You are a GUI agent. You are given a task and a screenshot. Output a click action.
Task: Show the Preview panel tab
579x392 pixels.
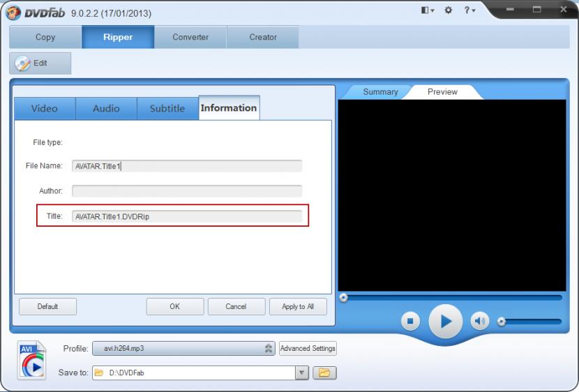click(x=442, y=92)
